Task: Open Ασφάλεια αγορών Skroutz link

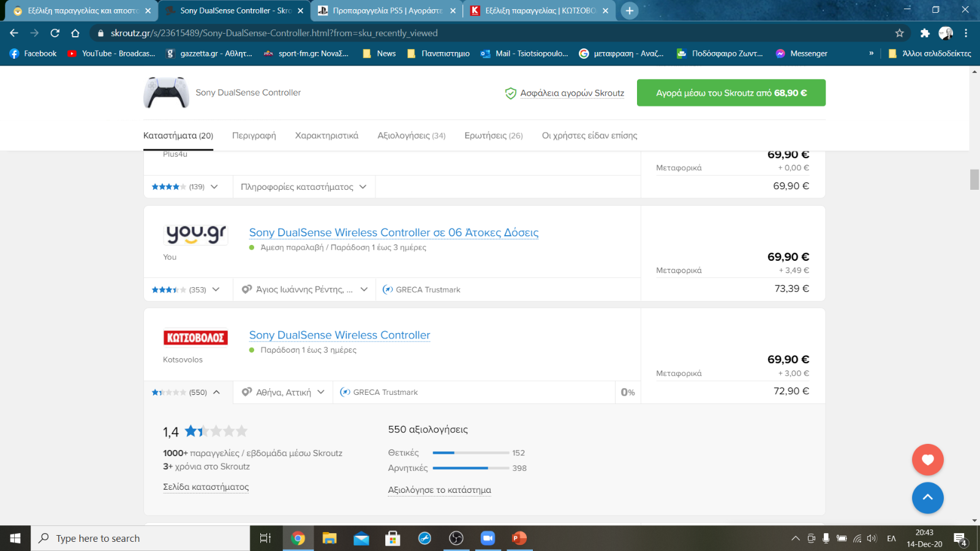Action: click(572, 93)
